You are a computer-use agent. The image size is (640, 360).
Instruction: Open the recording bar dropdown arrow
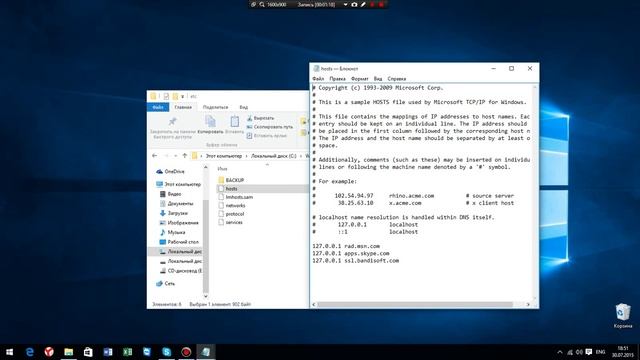coord(345,4)
